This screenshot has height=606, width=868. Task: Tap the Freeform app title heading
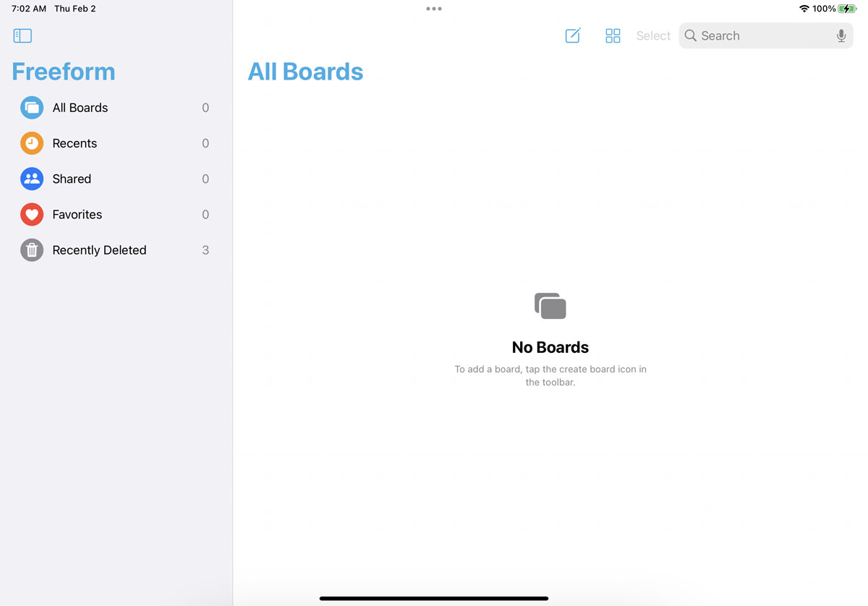pos(63,72)
